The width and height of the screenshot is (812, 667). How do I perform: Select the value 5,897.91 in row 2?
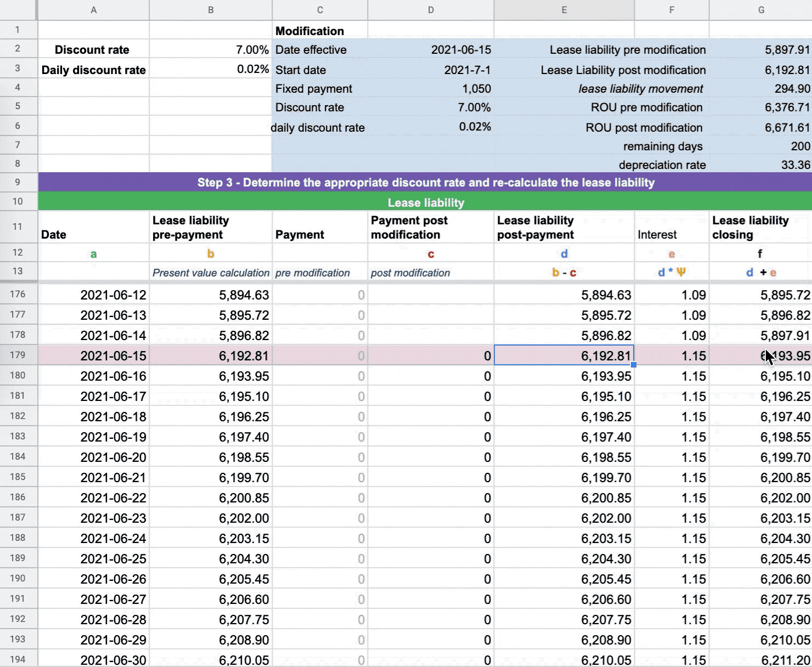click(x=760, y=49)
